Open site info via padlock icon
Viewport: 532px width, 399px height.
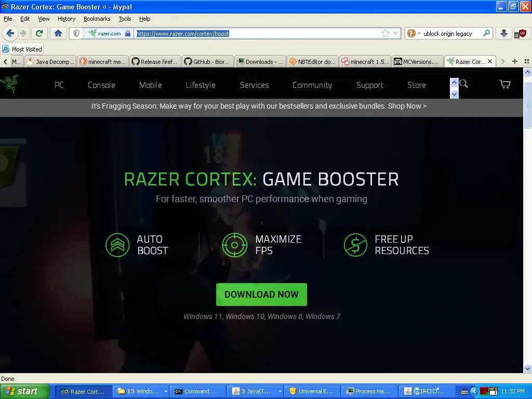point(128,33)
